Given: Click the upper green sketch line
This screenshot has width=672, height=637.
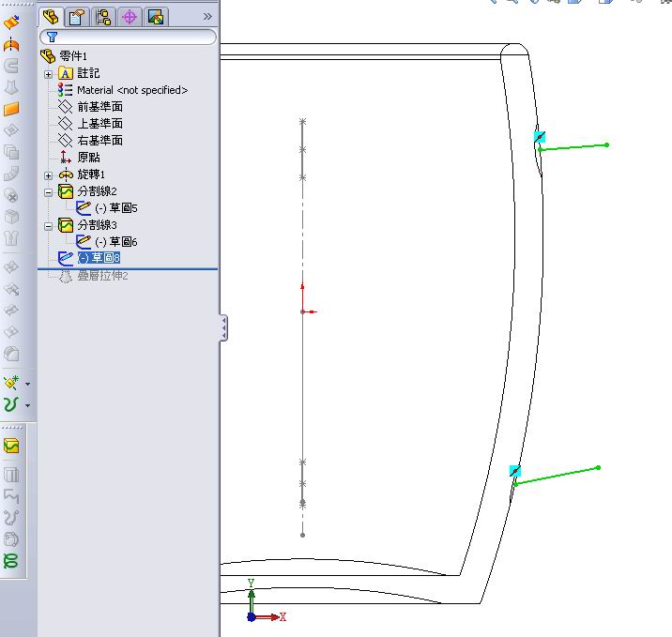Looking at the screenshot, I should click(573, 147).
